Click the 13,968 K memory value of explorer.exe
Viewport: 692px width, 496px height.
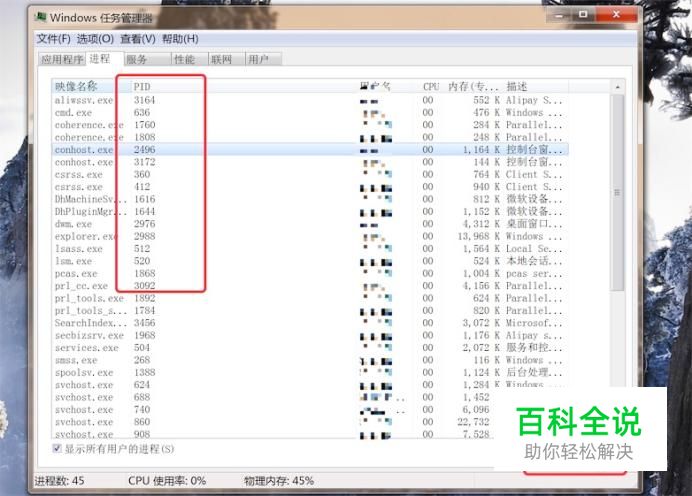click(x=478, y=236)
